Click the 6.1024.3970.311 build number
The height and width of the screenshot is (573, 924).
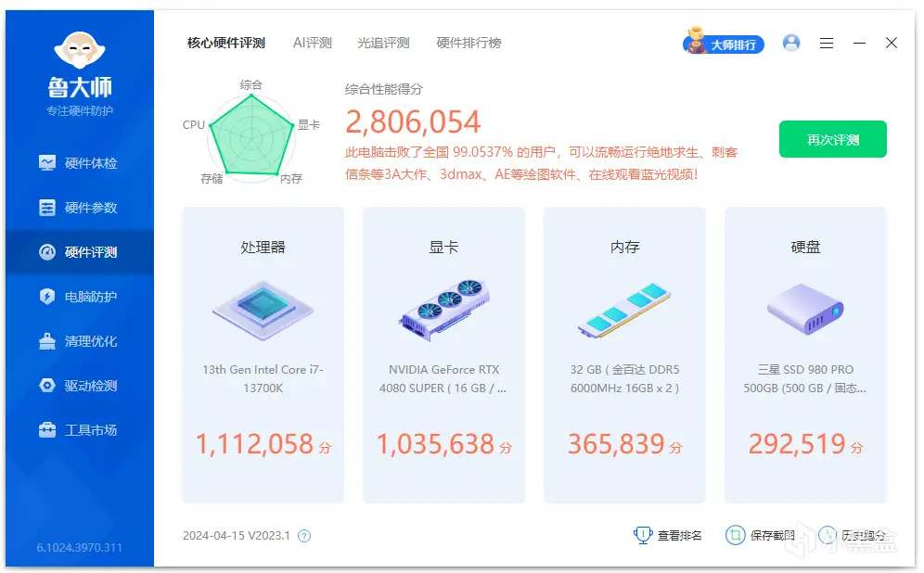(x=80, y=548)
